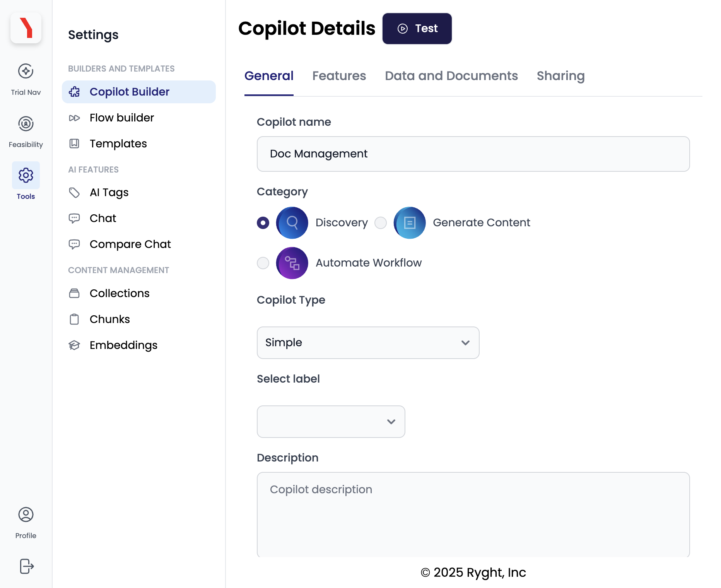Click the Chunks clipboard icon
721x588 pixels.
(x=74, y=319)
